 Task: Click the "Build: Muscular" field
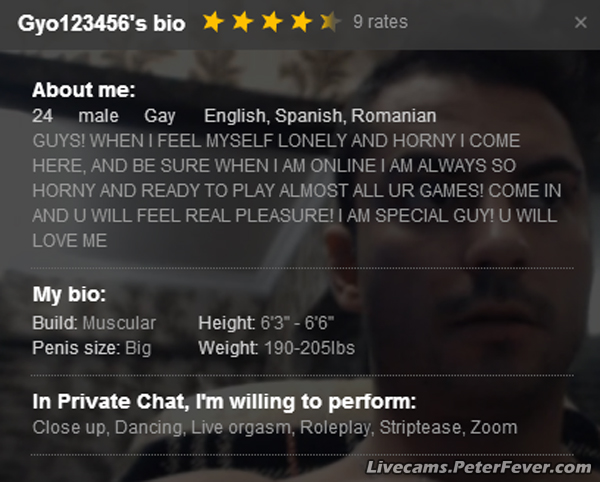(x=94, y=323)
